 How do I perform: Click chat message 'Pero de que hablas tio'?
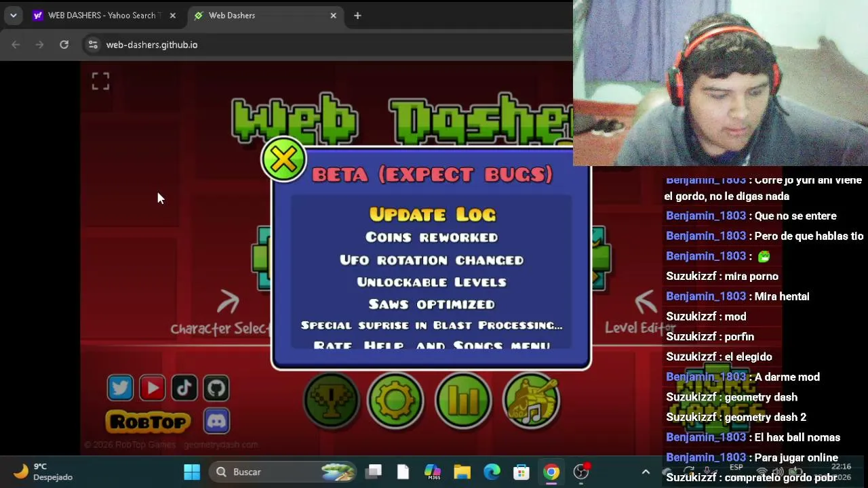tap(809, 237)
